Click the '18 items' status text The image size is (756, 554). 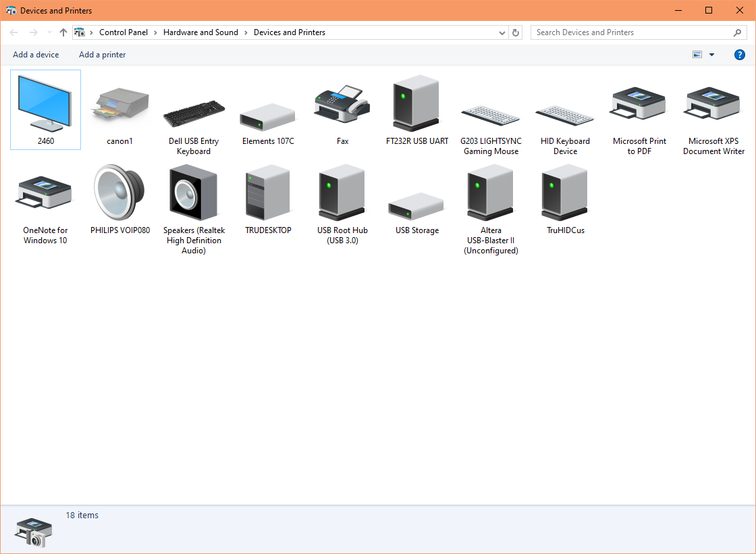(82, 515)
